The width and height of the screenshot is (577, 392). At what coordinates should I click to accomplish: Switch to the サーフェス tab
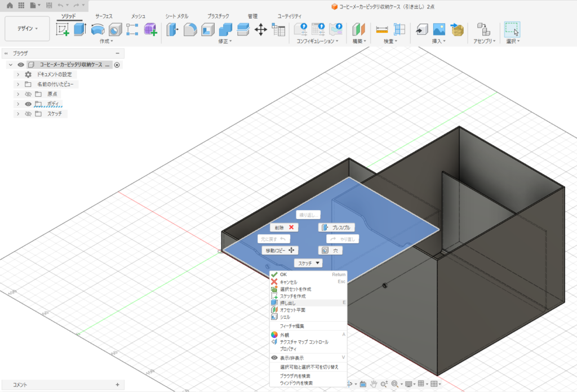click(104, 16)
